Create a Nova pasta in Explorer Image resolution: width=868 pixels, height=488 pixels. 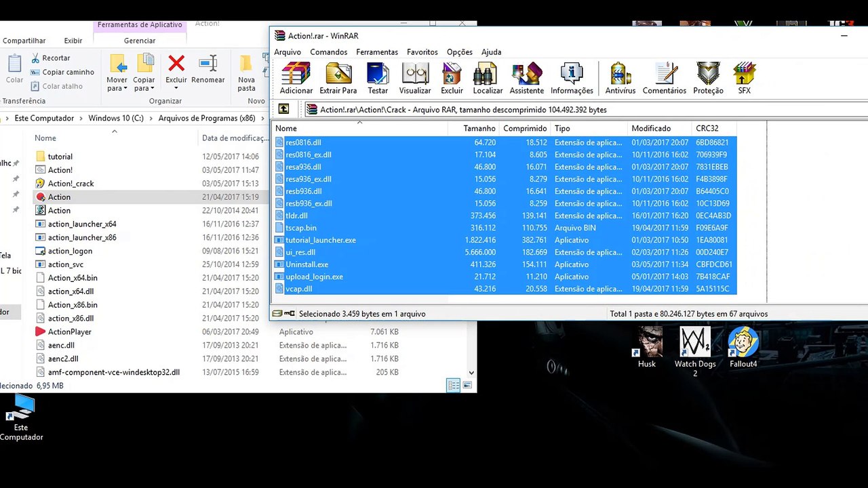(246, 73)
